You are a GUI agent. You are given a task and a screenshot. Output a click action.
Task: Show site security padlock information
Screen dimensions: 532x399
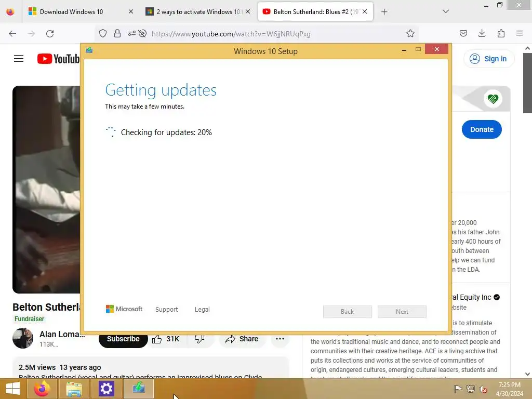click(117, 33)
